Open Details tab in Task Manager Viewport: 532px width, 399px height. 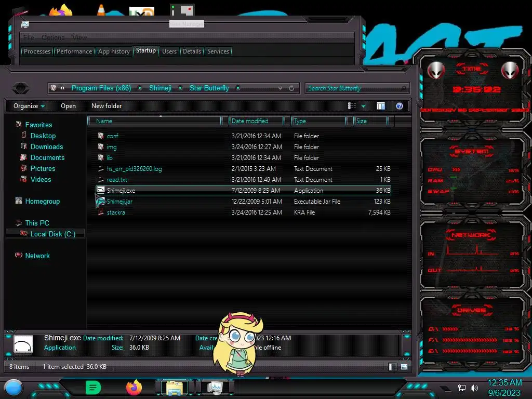pos(192,51)
